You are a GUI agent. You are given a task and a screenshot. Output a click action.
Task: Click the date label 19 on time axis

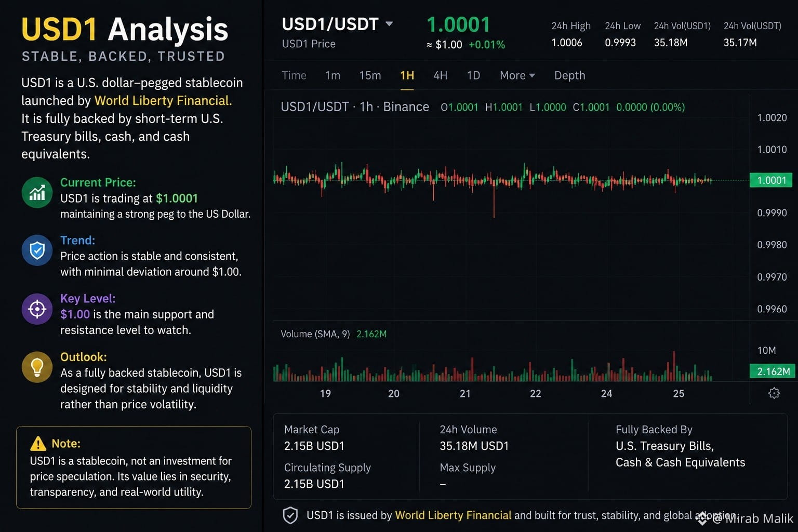point(325,394)
